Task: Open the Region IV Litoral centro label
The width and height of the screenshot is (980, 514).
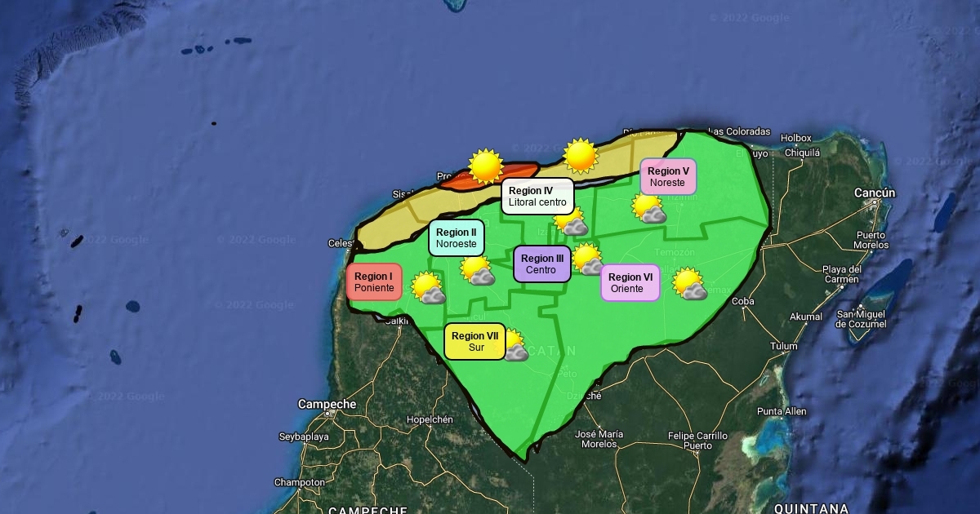Action: pos(537,197)
